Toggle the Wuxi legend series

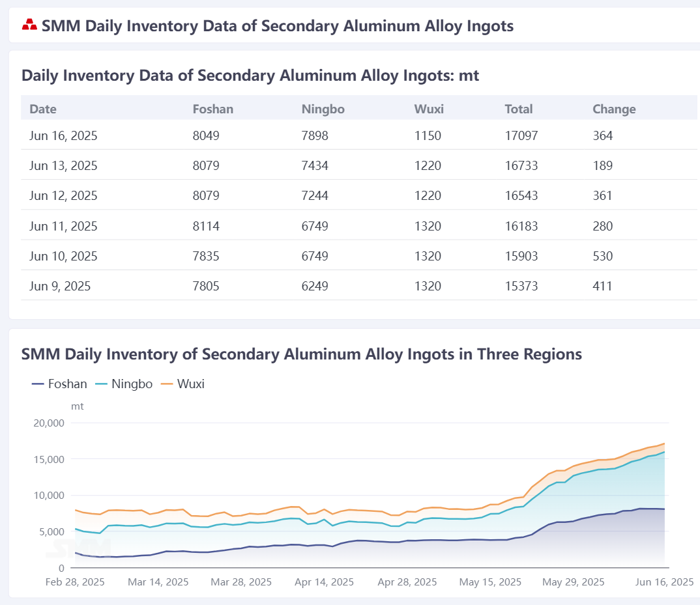click(x=182, y=384)
